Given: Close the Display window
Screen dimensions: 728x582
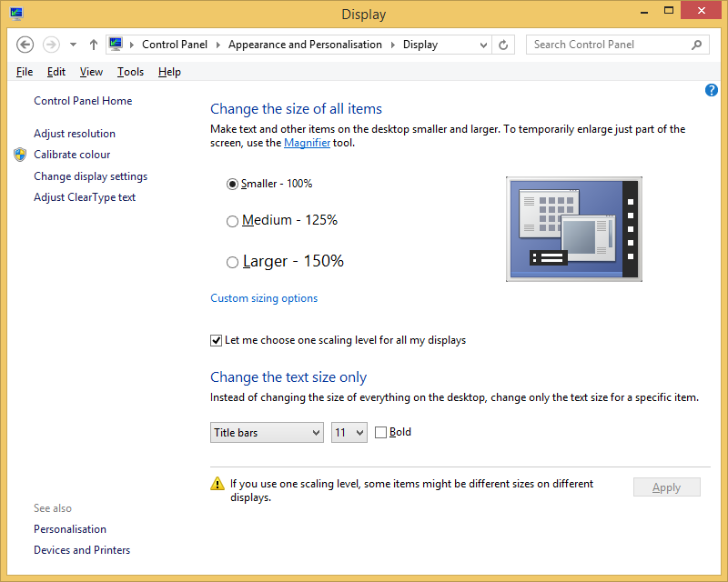Looking at the screenshot, I should coord(701,10).
